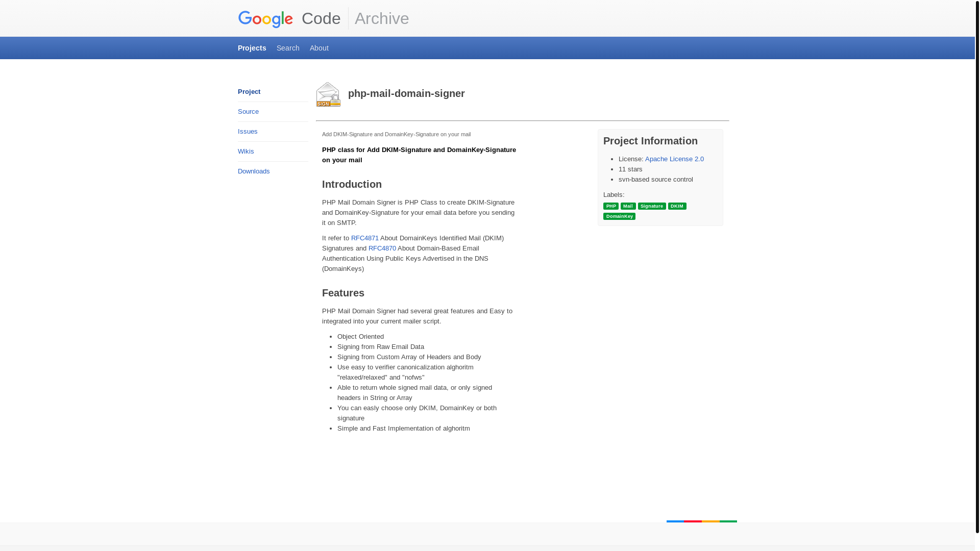Click the Mail label tag
Screen dimensions: 980x551
tap(628, 206)
